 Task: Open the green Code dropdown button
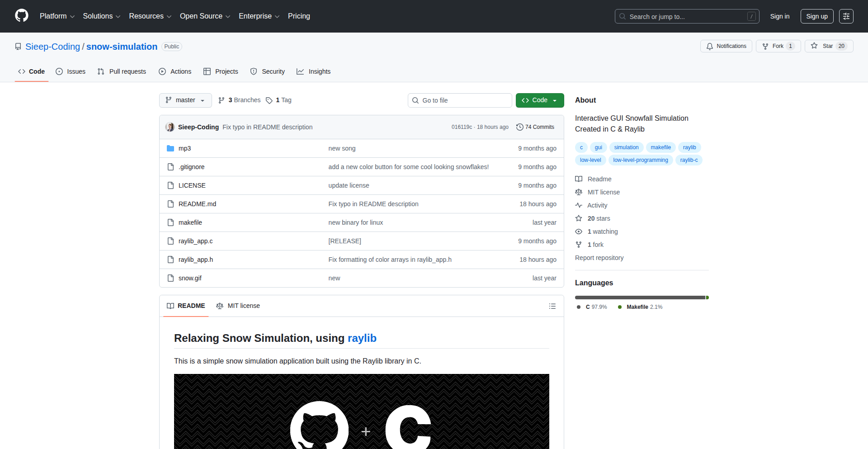click(x=540, y=100)
